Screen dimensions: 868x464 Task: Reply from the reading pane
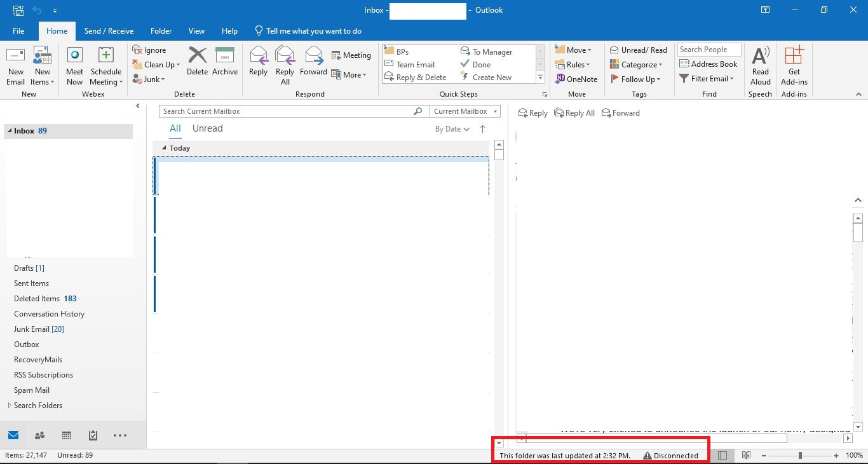[532, 113]
